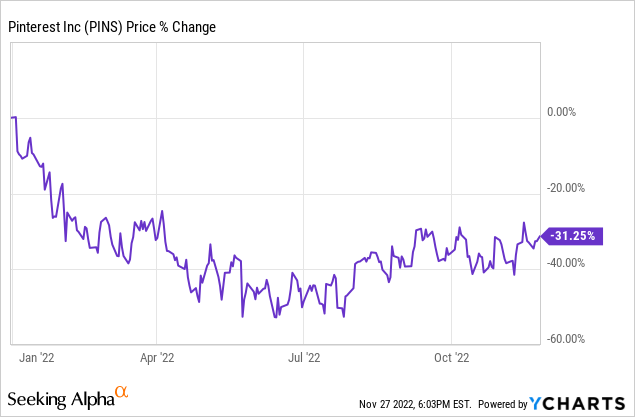Select the Jul '22 x-axis label
Image resolution: width=635 pixels, height=417 pixels.
tap(303, 355)
